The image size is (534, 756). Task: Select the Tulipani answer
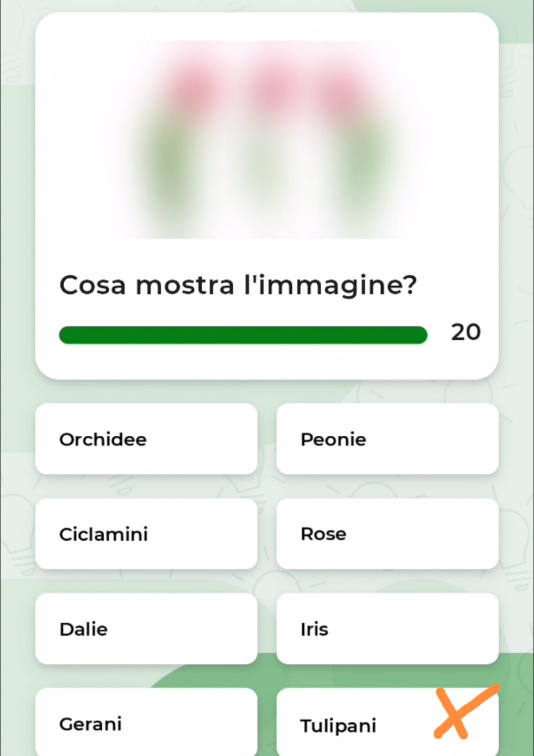click(387, 722)
